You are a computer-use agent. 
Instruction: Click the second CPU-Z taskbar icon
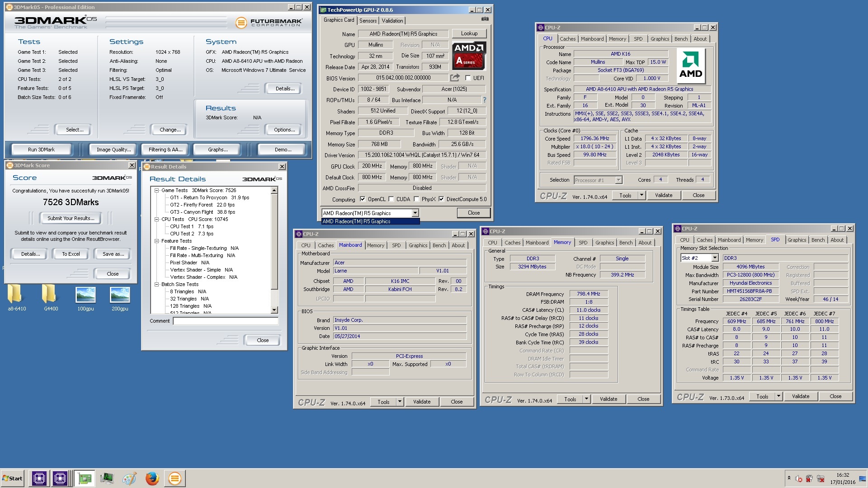point(60,478)
